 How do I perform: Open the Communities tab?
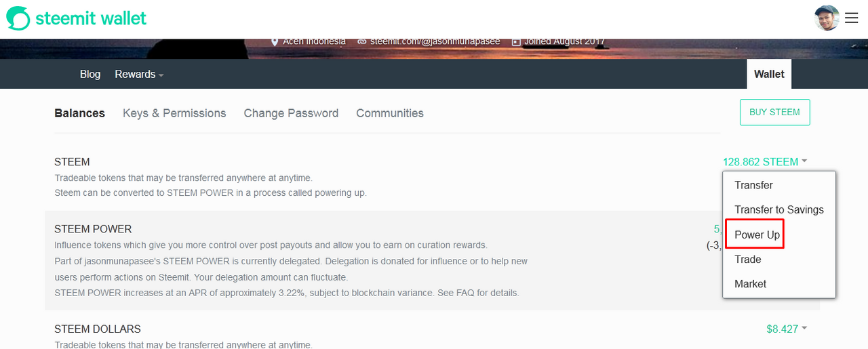pyautogui.click(x=390, y=113)
